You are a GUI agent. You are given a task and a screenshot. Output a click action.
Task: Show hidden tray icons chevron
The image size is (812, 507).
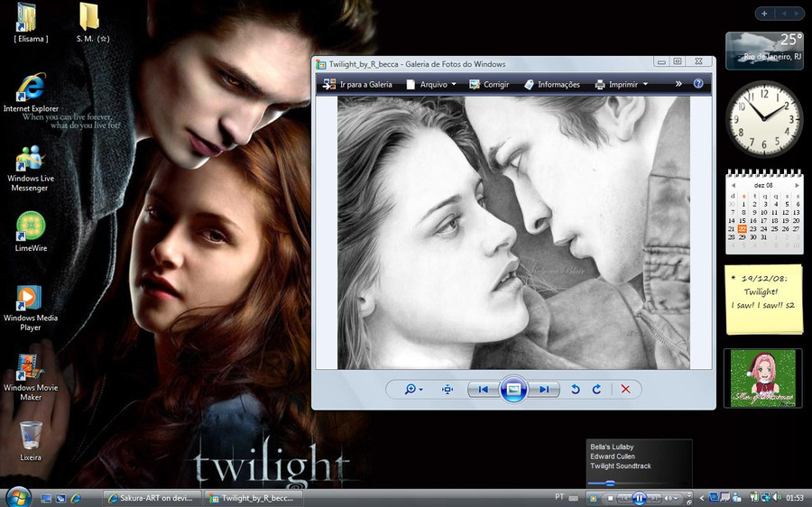pyautogui.click(x=702, y=498)
